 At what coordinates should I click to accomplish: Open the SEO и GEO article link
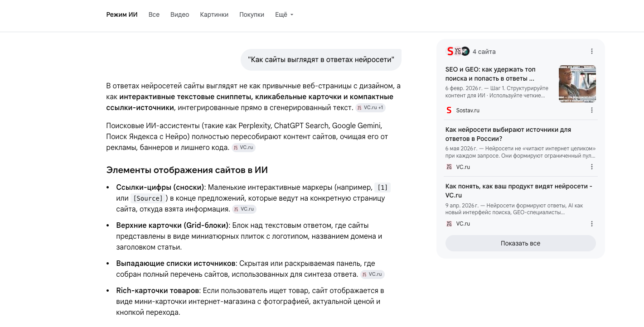click(490, 74)
